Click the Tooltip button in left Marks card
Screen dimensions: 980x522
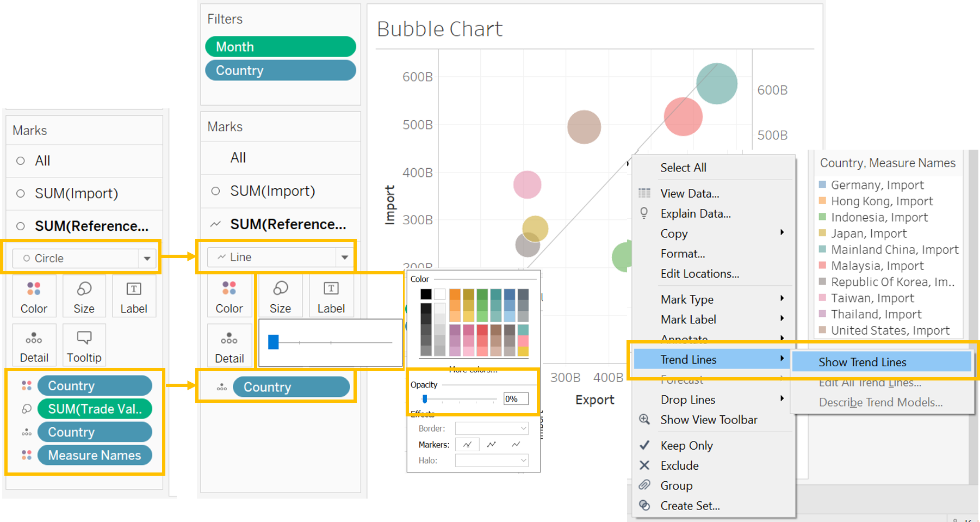click(x=84, y=346)
